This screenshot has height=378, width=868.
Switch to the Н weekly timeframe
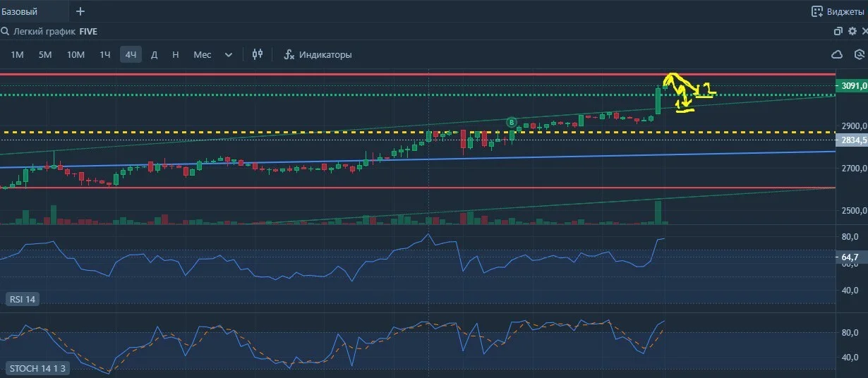click(175, 54)
